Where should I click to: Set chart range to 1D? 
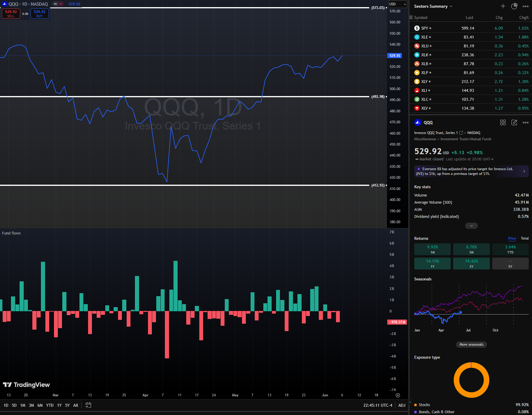[x=6, y=405]
